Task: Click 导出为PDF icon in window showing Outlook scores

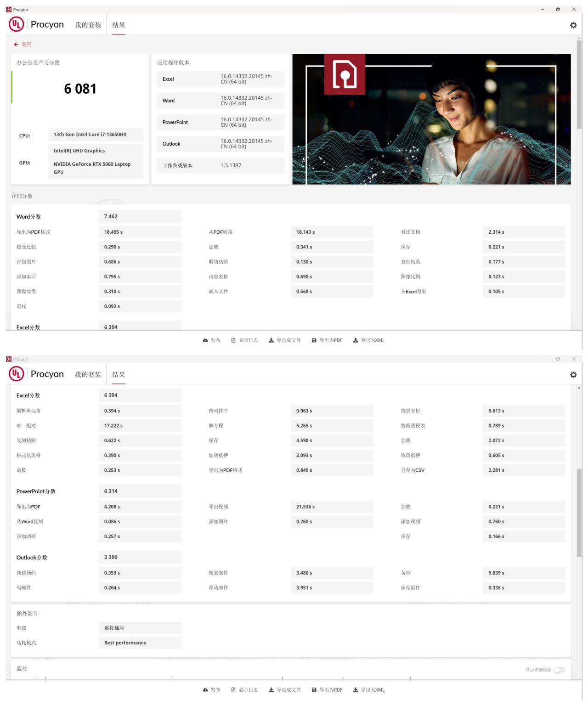Action: coord(314,690)
